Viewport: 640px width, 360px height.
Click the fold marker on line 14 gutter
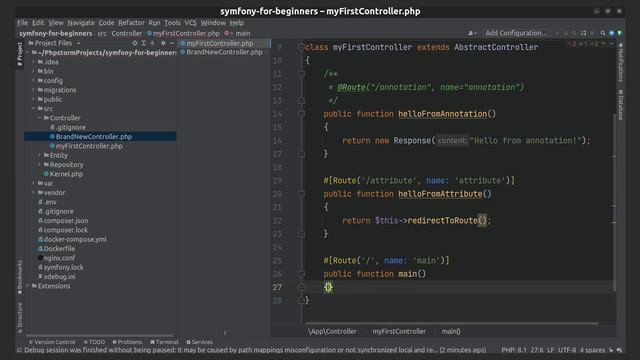click(x=301, y=114)
